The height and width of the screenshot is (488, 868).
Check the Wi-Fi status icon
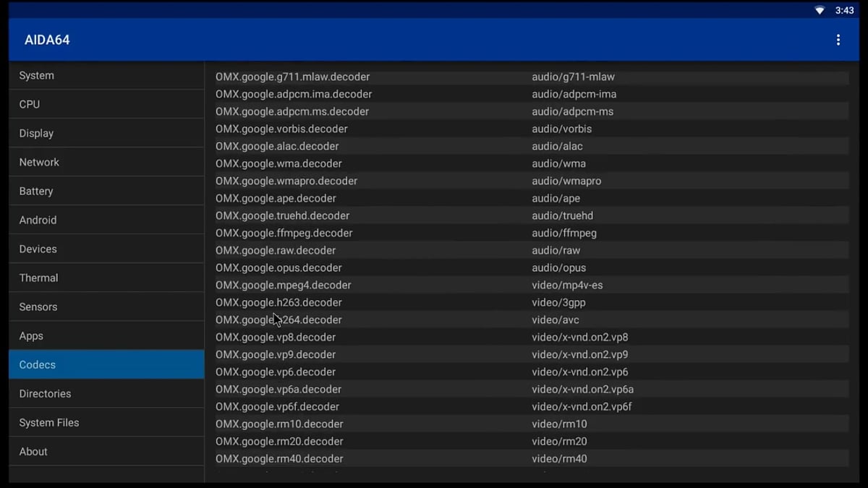click(x=820, y=10)
